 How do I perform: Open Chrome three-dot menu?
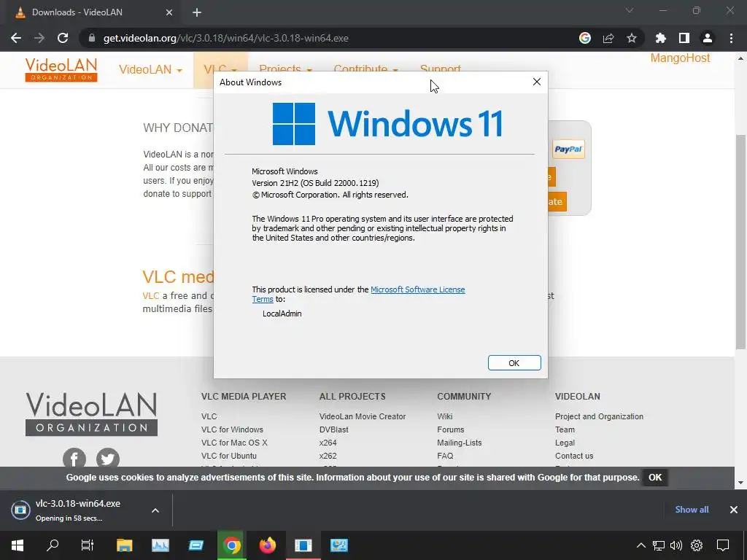pos(731,38)
